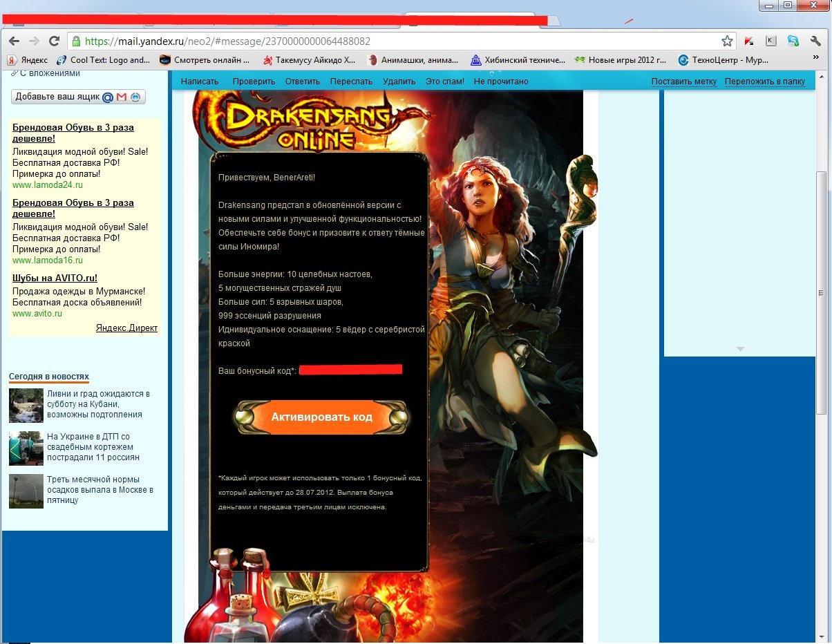This screenshot has width=832, height=644.
Task: Click Удалить to delete the message
Action: (x=399, y=82)
